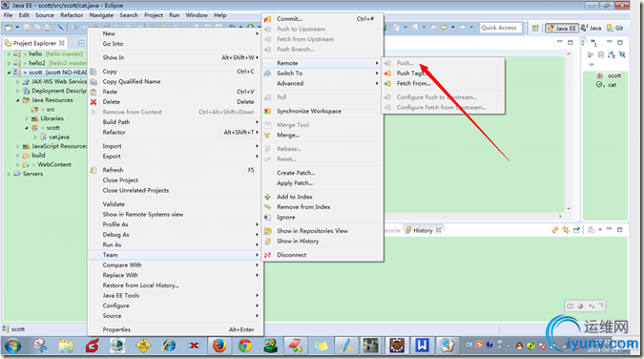Select the Project Explorer tab
The height and width of the screenshot is (359, 644).
(x=34, y=43)
